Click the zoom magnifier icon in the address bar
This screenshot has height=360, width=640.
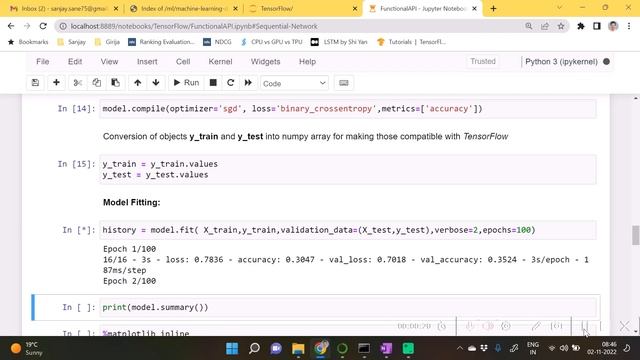529,26
